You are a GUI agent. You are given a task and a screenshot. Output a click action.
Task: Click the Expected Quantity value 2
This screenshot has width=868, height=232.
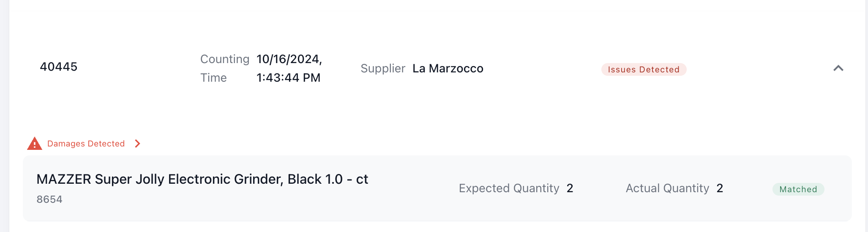pyautogui.click(x=570, y=188)
